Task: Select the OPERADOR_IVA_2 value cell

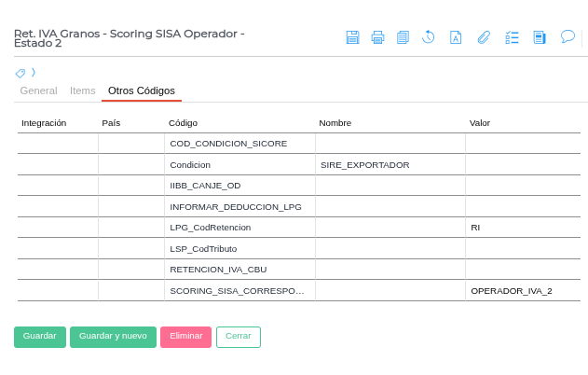Action: pos(522,291)
